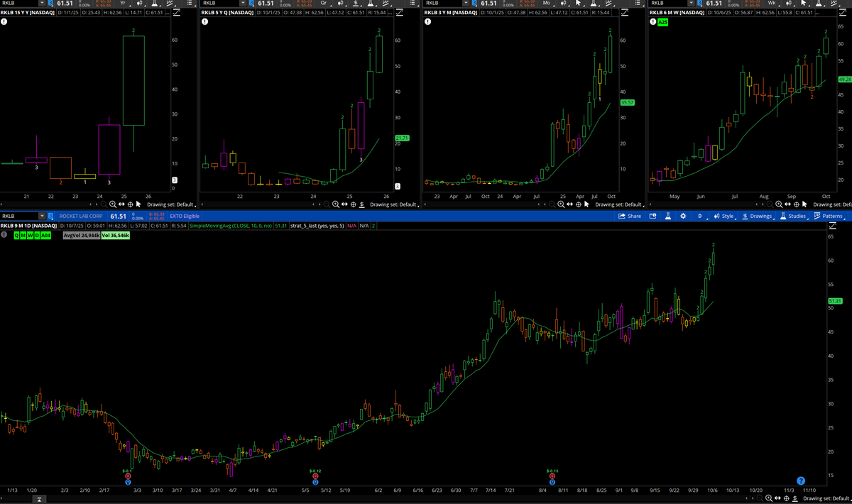852x504 pixels.
Task: Open patterns icon in 15Y yearly chart
Action: pos(170,3)
